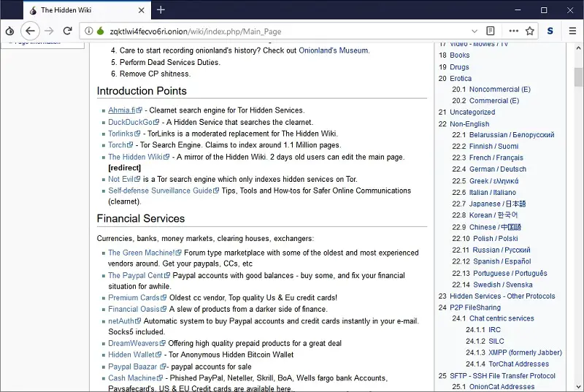The image size is (584, 392).
Task: Jump to contents entry 18 Books
Action: pyautogui.click(x=454, y=55)
